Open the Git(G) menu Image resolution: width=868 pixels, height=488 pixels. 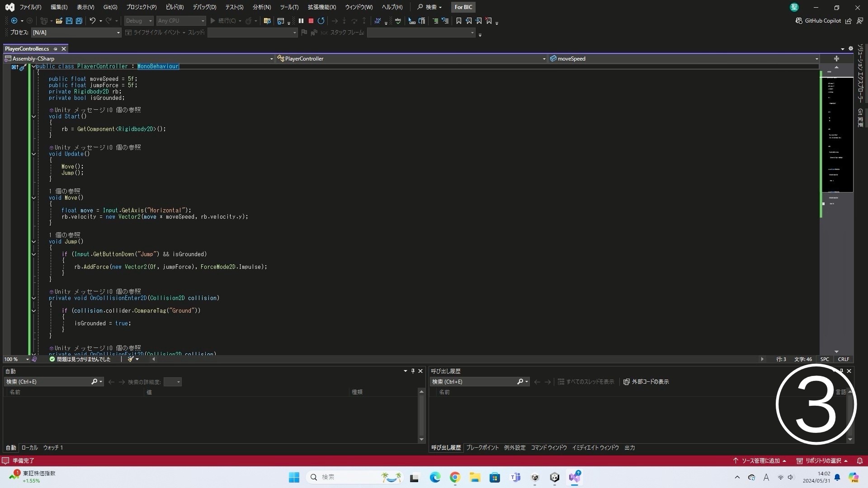pyautogui.click(x=110, y=7)
